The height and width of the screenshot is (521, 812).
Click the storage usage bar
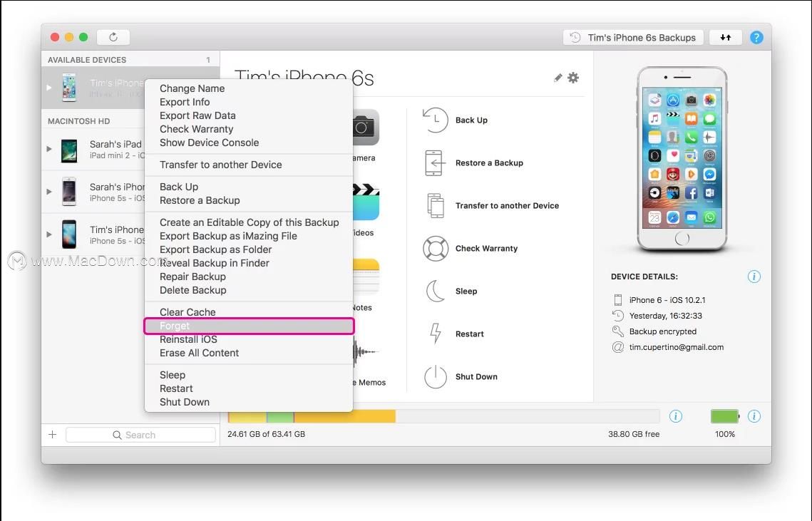click(x=444, y=416)
